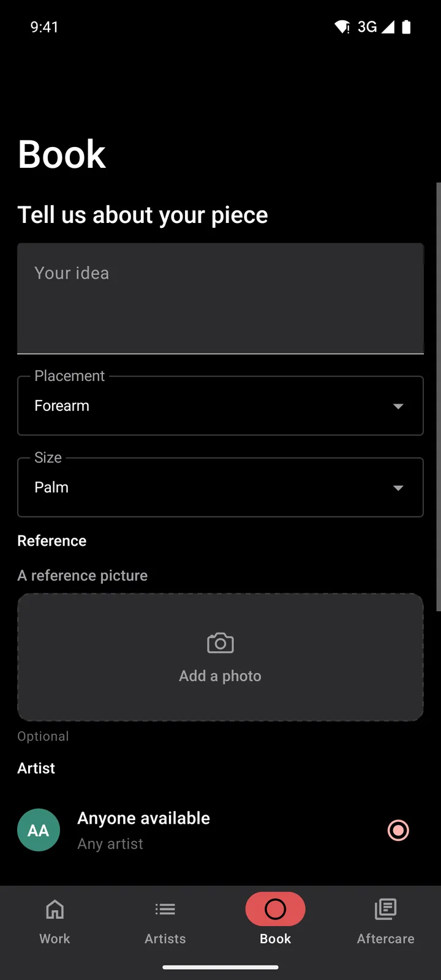Switch to the Aftercare tab label

(x=386, y=938)
